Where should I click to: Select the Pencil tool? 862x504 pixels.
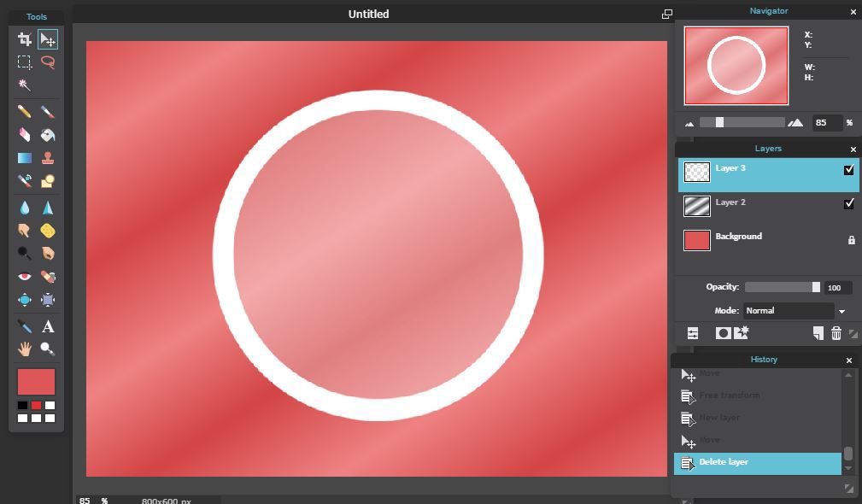pyautogui.click(x=25, y=112)
